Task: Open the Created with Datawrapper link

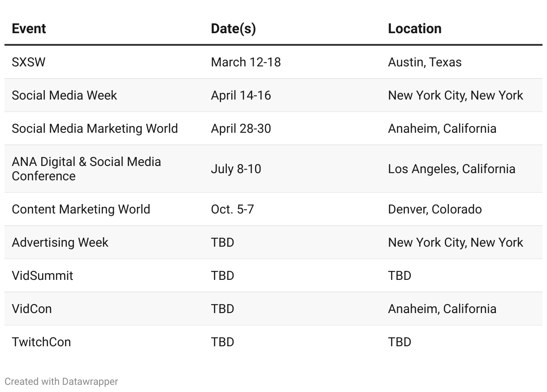Action: [61, 382]
